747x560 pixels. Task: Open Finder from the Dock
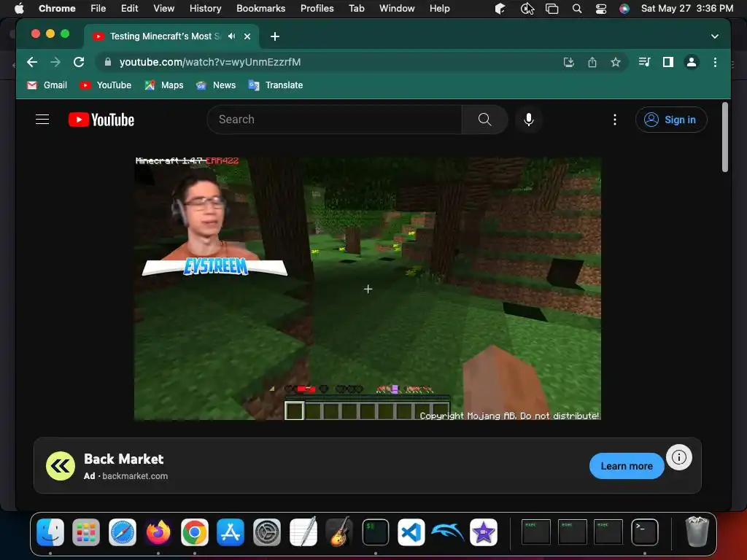[x=50, y=532]
